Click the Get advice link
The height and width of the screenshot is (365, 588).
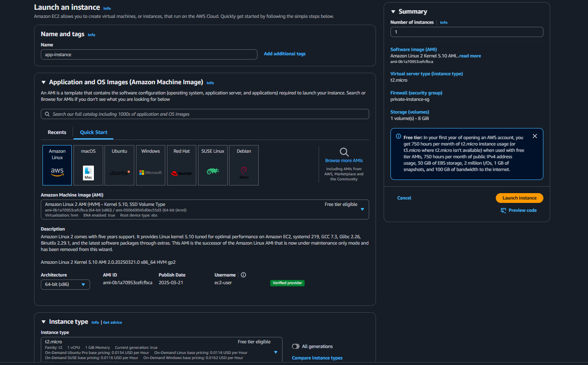(x=113, y=322)
